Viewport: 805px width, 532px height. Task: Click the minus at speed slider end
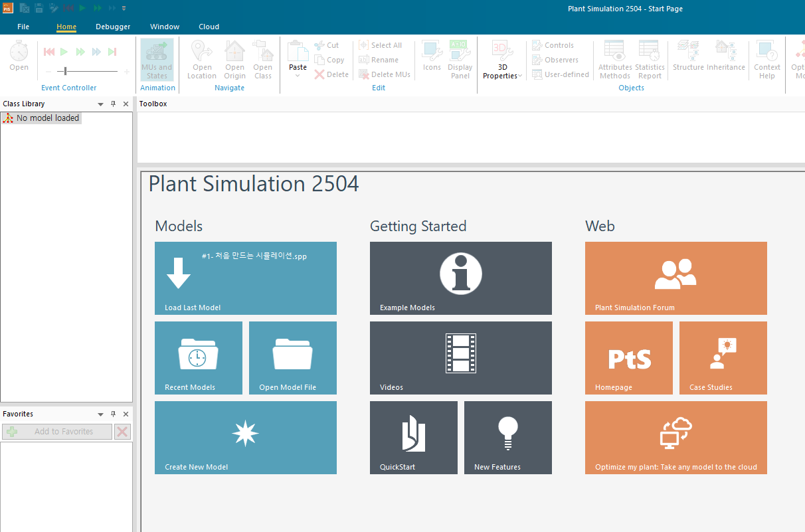click(x=48, y=71)
